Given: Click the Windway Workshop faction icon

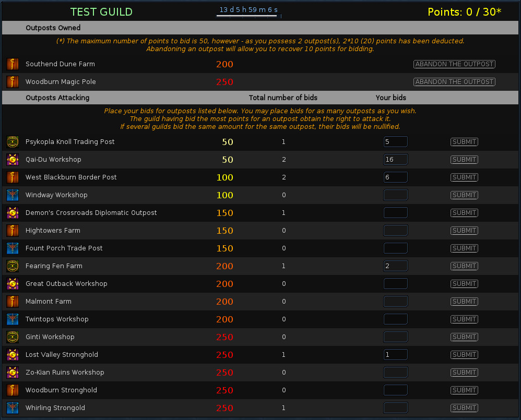Looking at the screenshot, I should coord(13,195).
